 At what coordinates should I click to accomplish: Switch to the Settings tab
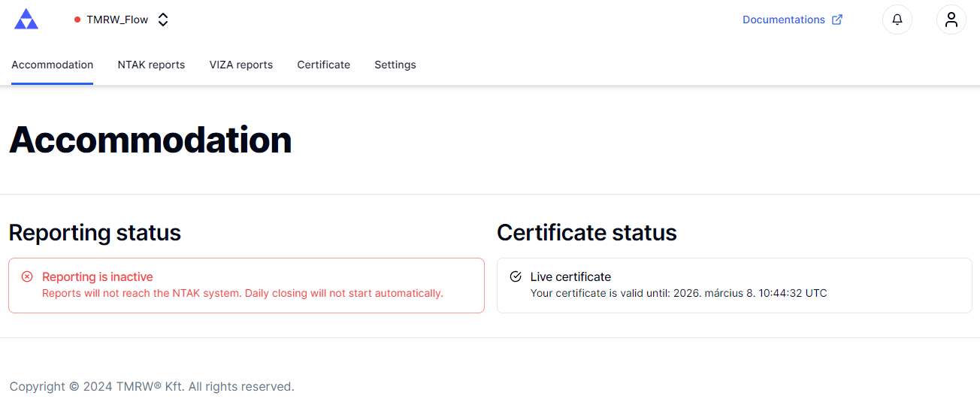click(395, 65)
